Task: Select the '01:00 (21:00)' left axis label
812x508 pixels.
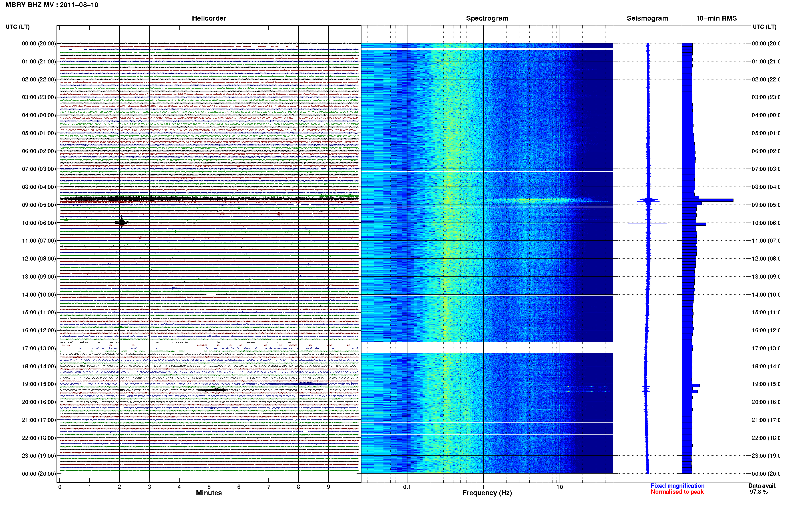Action: [39, 61]
